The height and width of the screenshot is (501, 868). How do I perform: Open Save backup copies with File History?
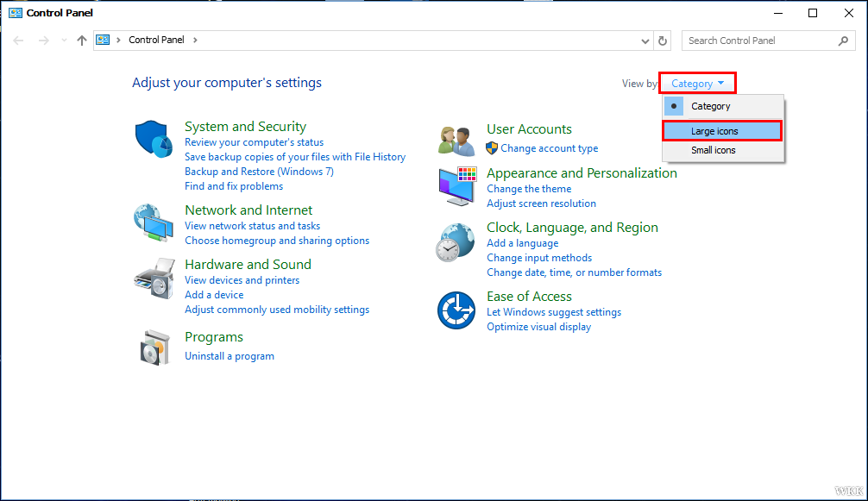click(295, 157)
